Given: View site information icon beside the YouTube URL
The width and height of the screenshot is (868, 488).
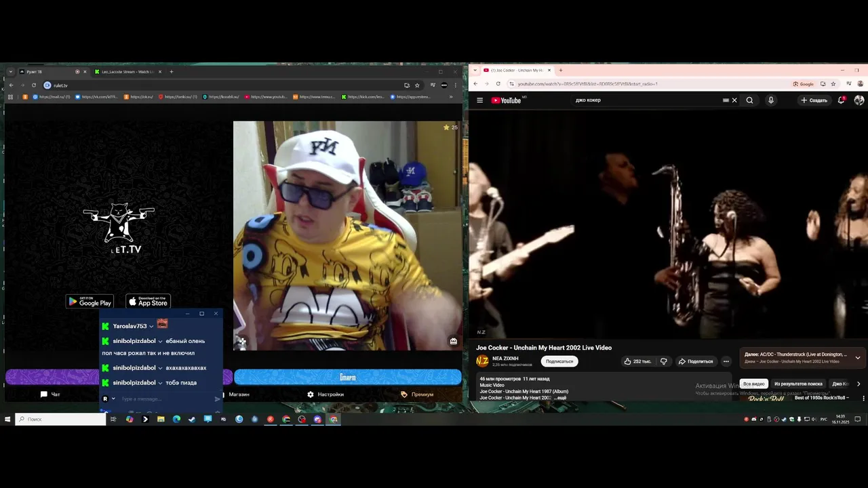Looking at the screenshot, I should tap(512, 84).
